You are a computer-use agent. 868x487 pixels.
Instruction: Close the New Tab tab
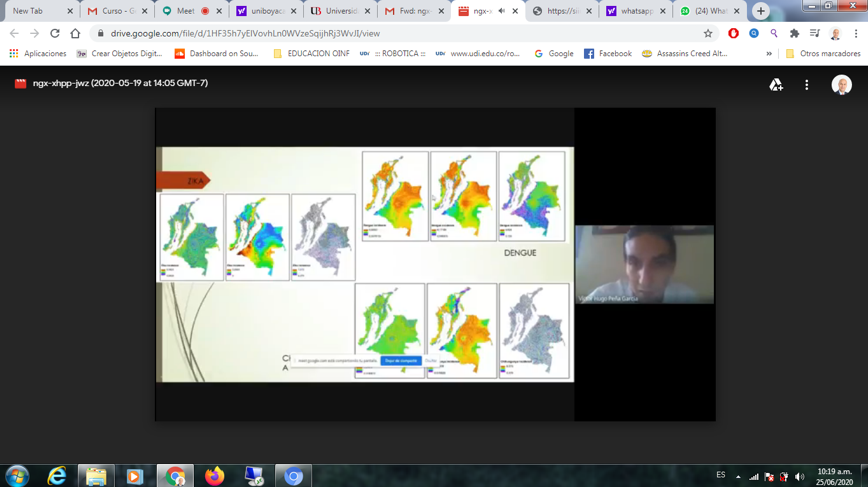[x=70, y=11]
